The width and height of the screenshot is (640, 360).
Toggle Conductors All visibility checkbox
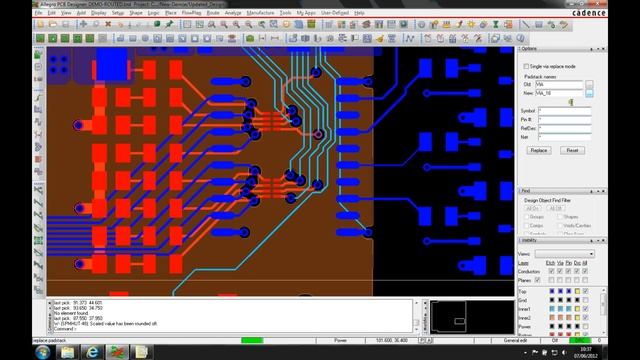tap(585, 271)
